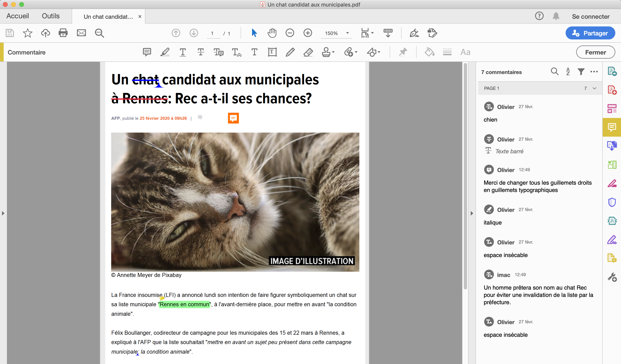Select the arrow selection tool
621x364 pixels.
(x=254, y=33)
